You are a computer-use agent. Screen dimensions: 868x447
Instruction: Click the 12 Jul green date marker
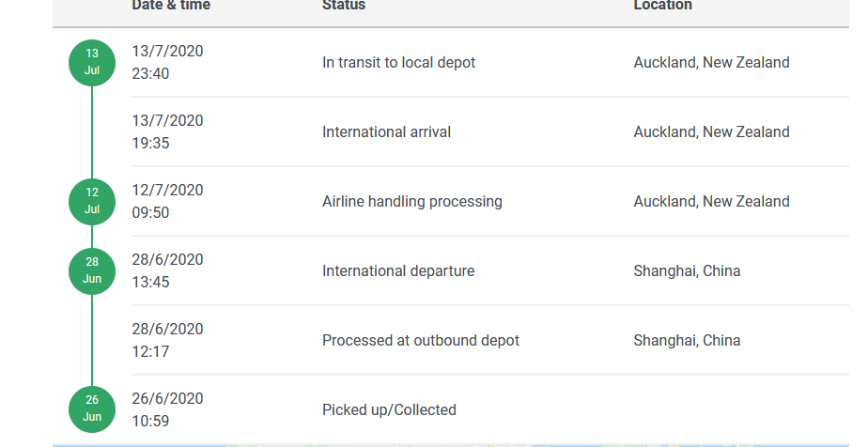(x=92, y=201)
